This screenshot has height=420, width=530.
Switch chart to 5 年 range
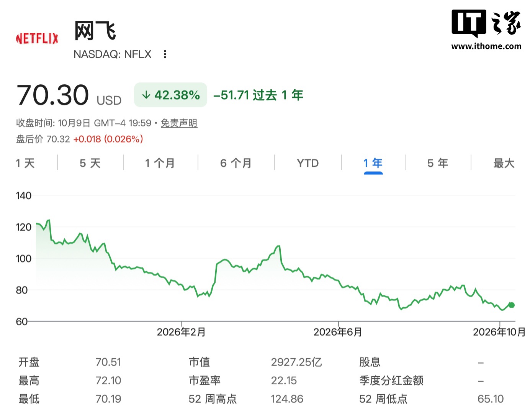[438, 163]
